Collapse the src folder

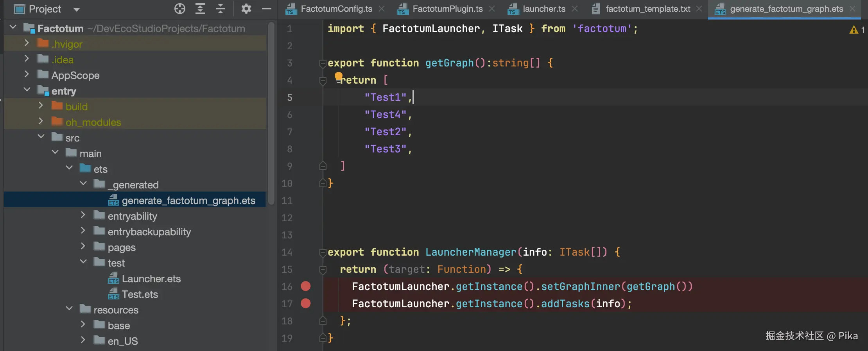41,136
